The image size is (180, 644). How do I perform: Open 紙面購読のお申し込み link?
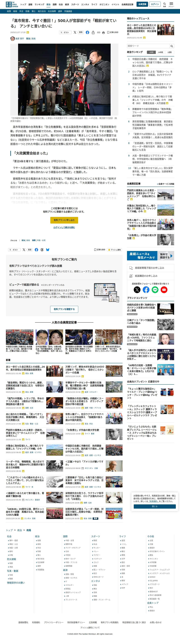click(150, 276)
